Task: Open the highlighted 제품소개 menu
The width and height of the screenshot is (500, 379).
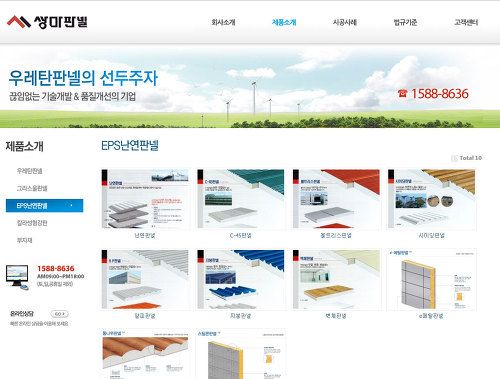Action: (284, 22)
